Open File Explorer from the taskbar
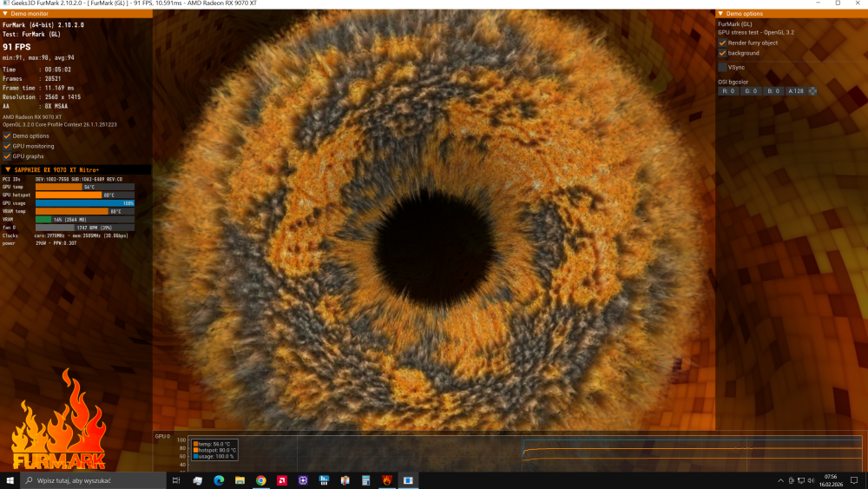The height and width of the screenshot is (489, 868). point(240,480)
